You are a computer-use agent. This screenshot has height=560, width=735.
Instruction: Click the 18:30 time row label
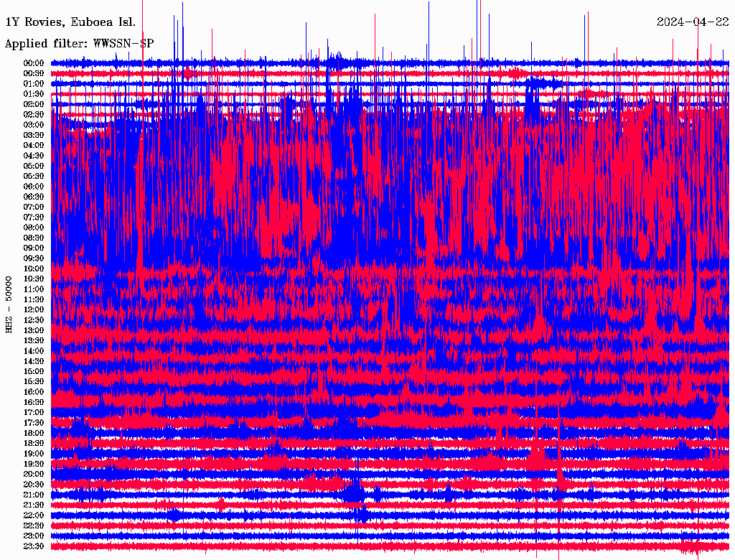[x=34, y=443]
